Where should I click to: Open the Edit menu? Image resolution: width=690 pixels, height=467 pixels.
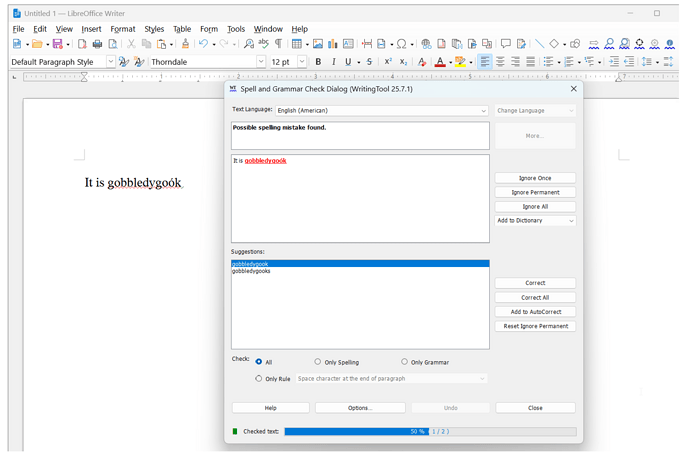(40, 29)
